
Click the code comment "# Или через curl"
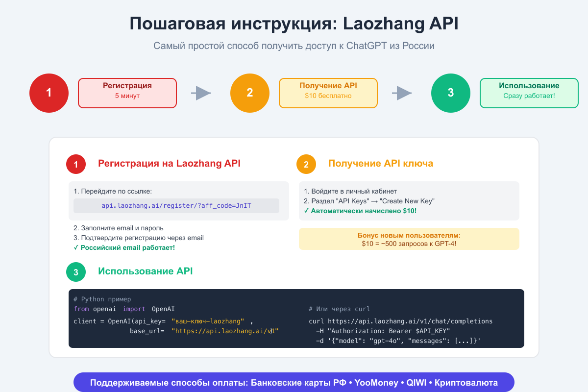(339, 309)
